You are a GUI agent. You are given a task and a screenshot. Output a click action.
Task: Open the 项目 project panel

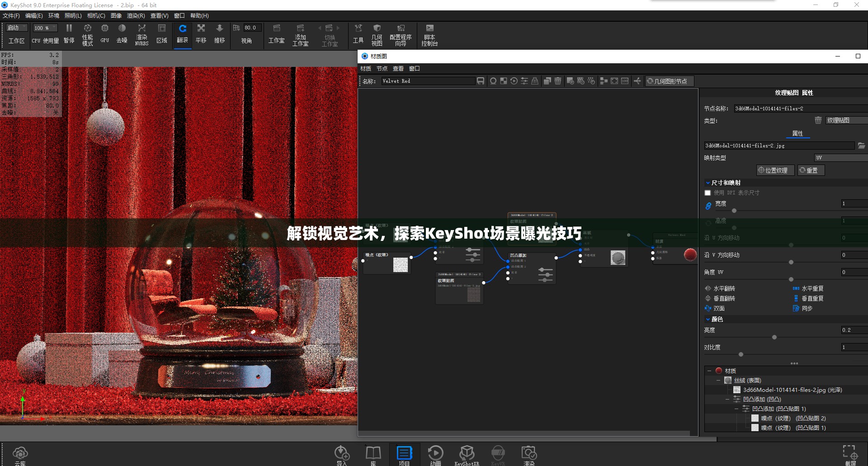[x=404, y=455]
